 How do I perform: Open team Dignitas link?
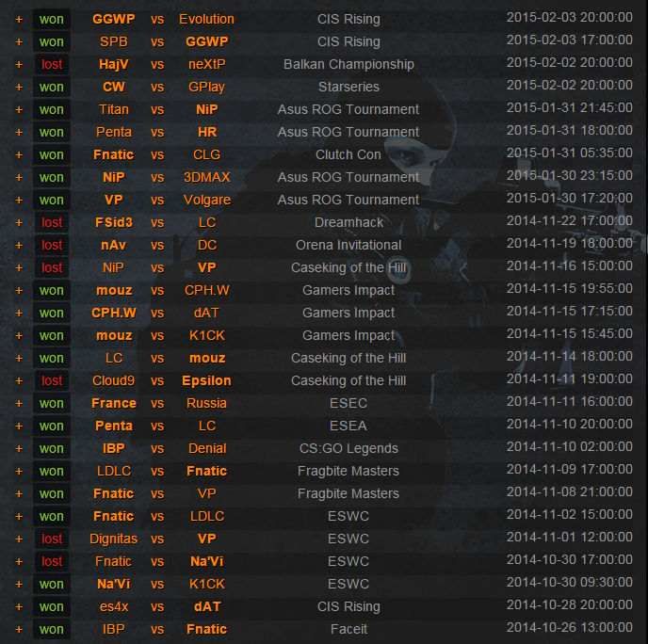(114, 539)
